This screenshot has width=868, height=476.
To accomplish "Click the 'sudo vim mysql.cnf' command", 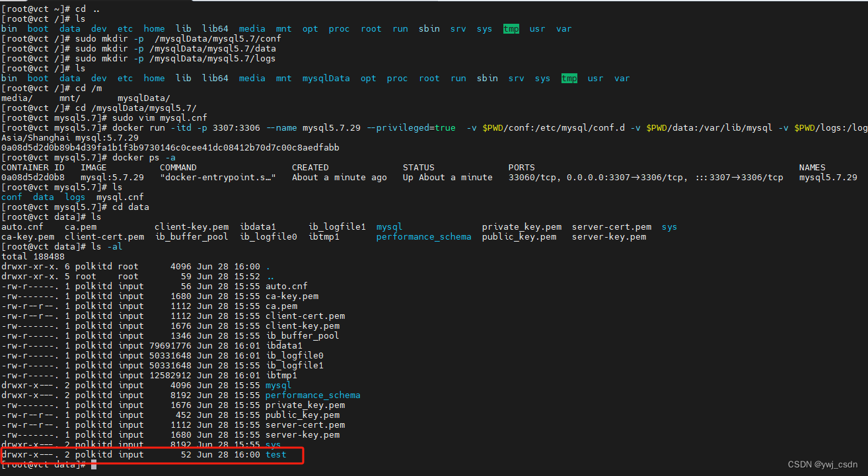I will (160, 118).
